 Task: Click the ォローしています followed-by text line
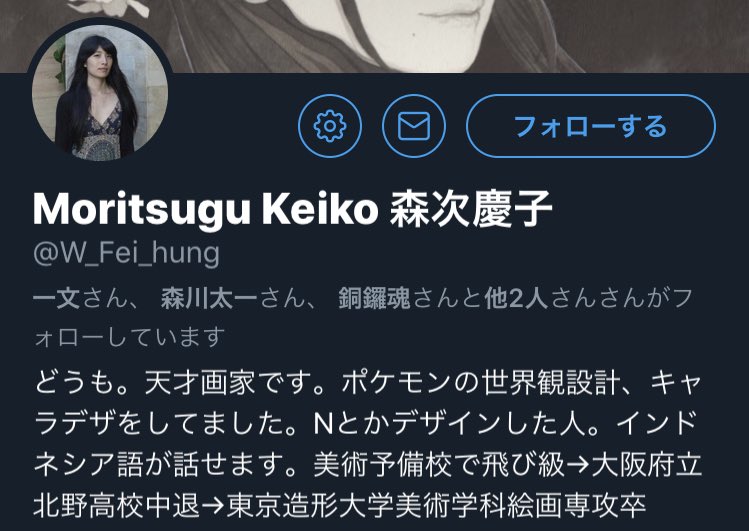pos(129,337)
